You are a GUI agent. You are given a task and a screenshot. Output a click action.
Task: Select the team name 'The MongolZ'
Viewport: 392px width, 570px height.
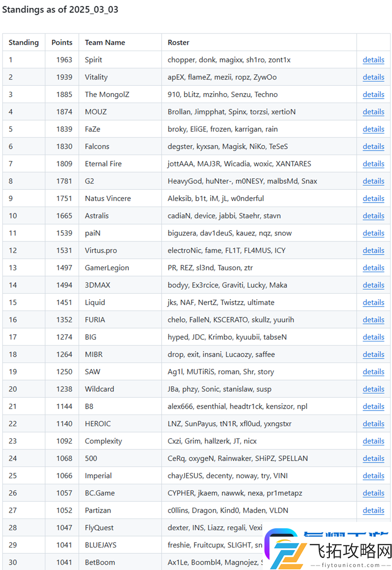pos(107,95)
